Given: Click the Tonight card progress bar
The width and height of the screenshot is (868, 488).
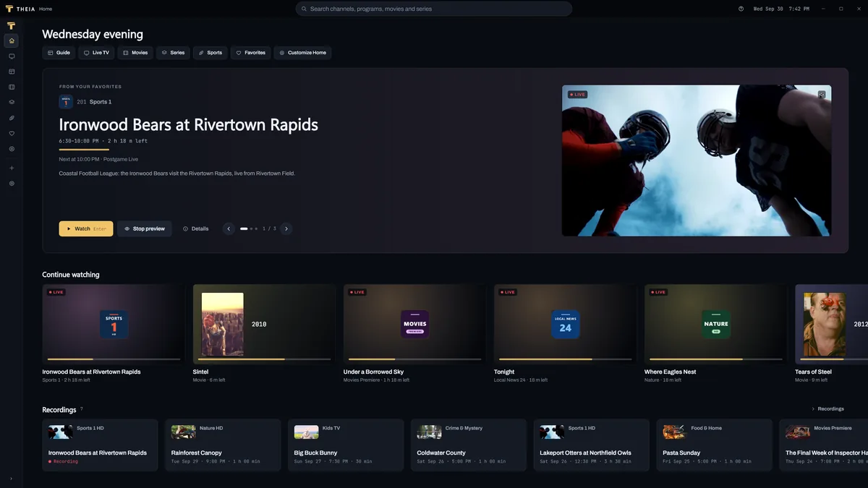Looking at the screenshot, I should 565,359.
